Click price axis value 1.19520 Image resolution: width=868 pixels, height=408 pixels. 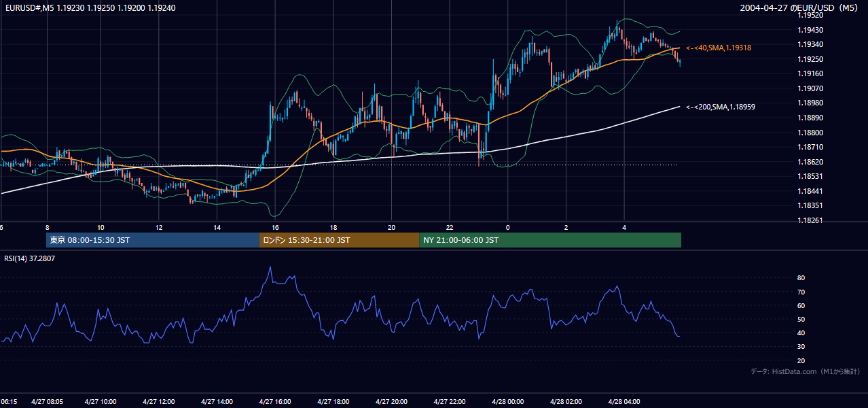coord(810,15)
